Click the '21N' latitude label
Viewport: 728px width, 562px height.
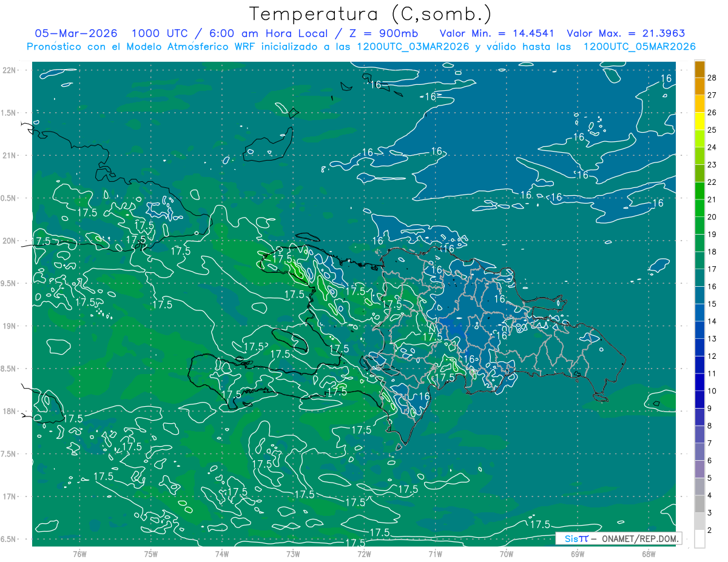pos(9,156)
